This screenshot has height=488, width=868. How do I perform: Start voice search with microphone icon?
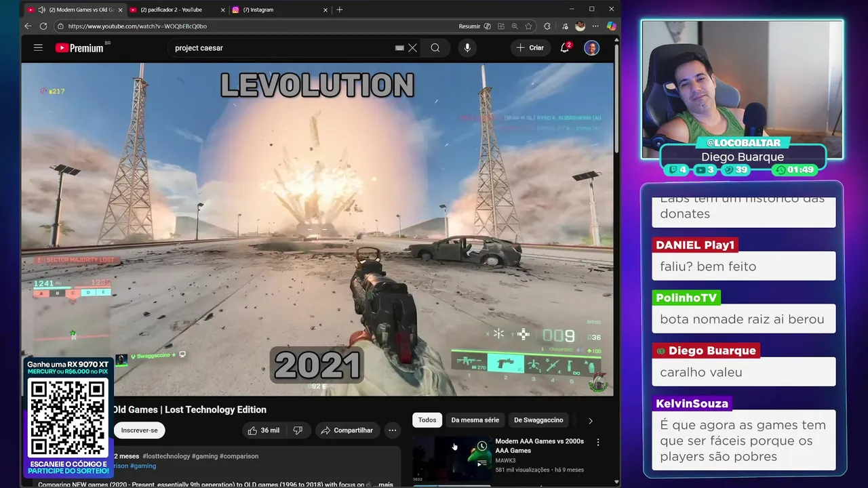pos(467,48)
